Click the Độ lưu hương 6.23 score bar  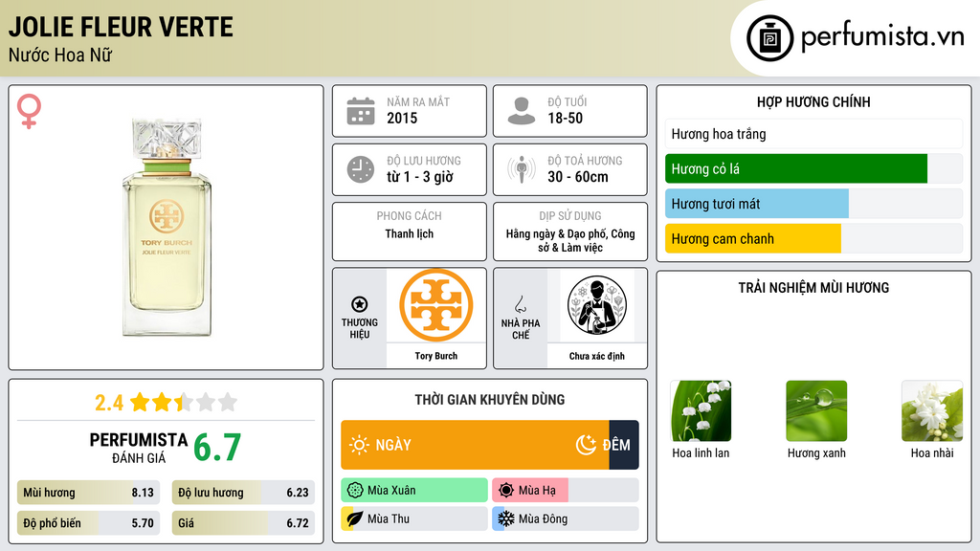coord(243,493)
